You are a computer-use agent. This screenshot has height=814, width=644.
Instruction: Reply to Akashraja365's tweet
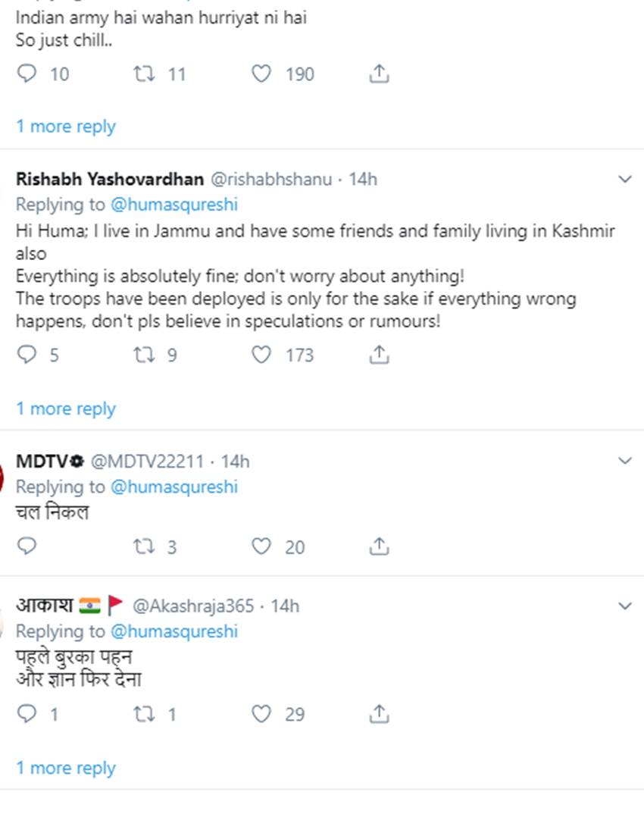[27, 714]
